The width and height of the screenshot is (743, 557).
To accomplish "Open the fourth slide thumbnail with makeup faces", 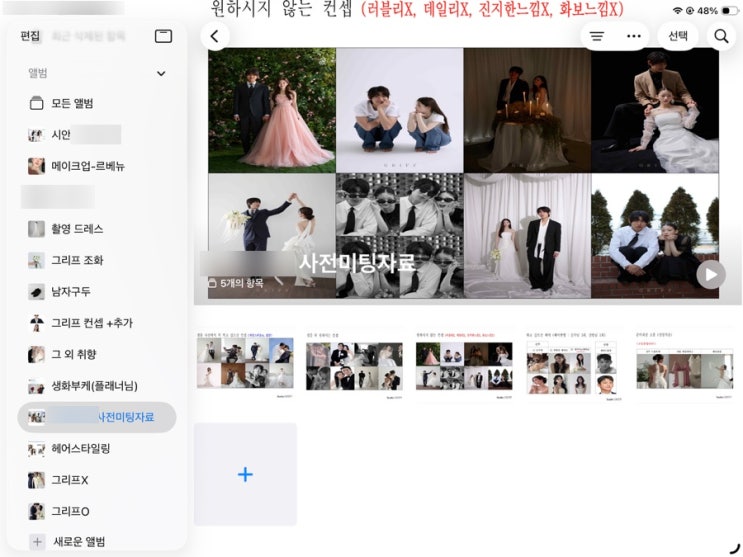I will (574, 366).
